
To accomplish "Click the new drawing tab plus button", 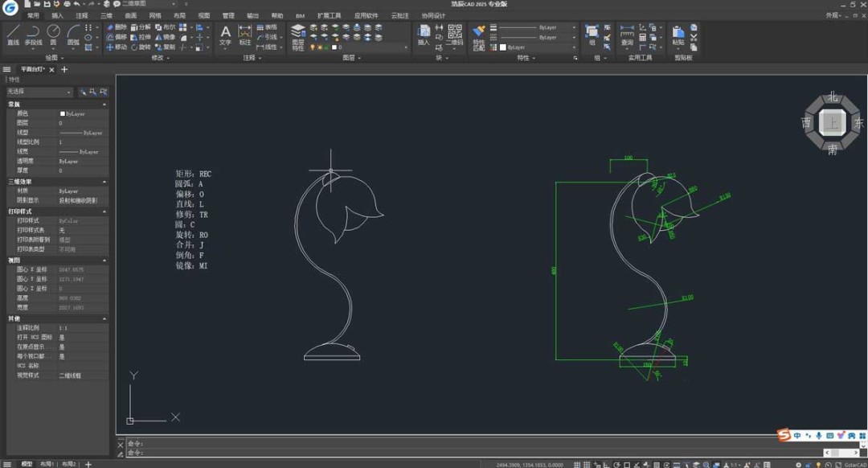I will [65, 70].
